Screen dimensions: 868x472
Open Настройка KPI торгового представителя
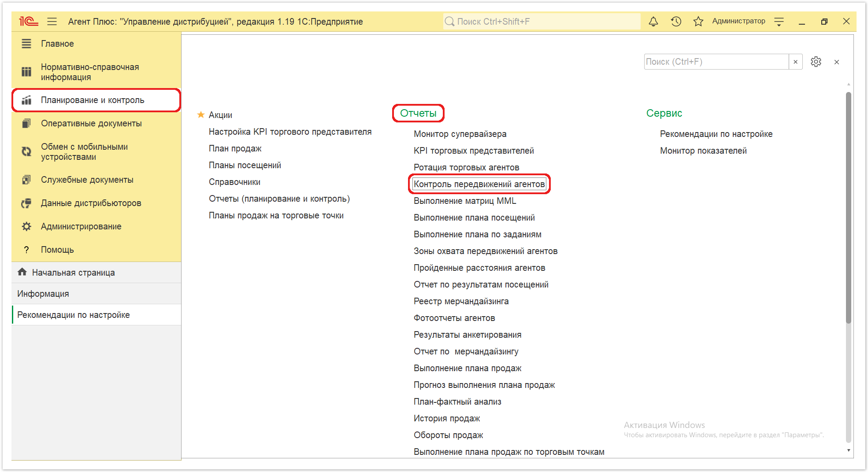coord(290,132)
